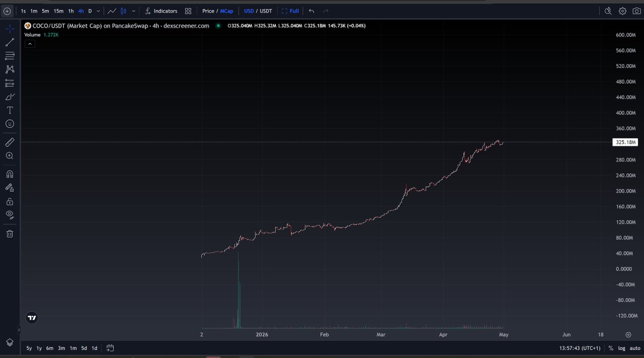Select the 1s timeframe

pos(23,11)
